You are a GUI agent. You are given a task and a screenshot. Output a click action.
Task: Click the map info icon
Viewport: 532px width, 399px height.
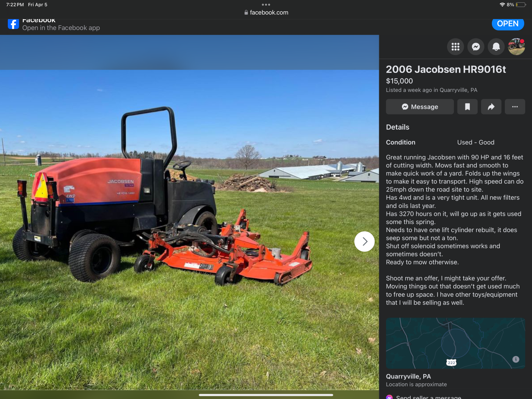click(516, 359)
